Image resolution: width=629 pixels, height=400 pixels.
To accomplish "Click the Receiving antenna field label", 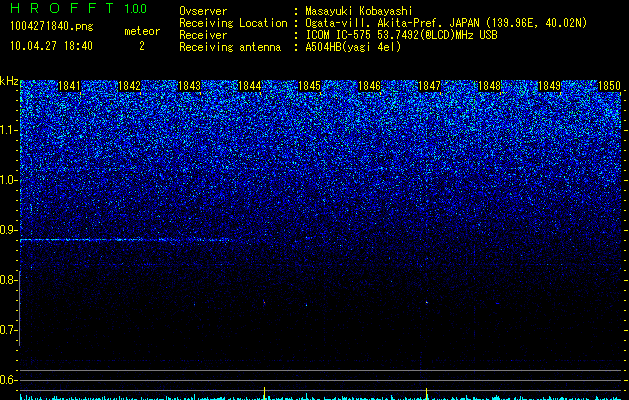I will 230,47.
